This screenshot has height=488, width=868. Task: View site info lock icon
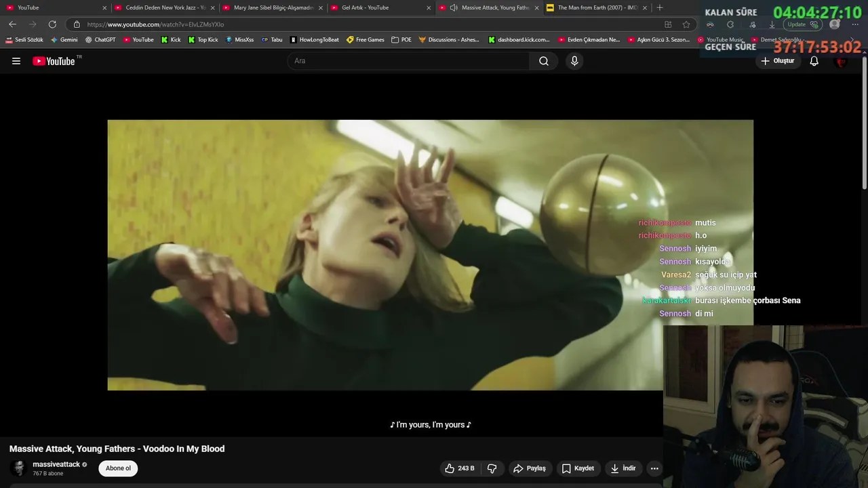(x=76, y=24)
